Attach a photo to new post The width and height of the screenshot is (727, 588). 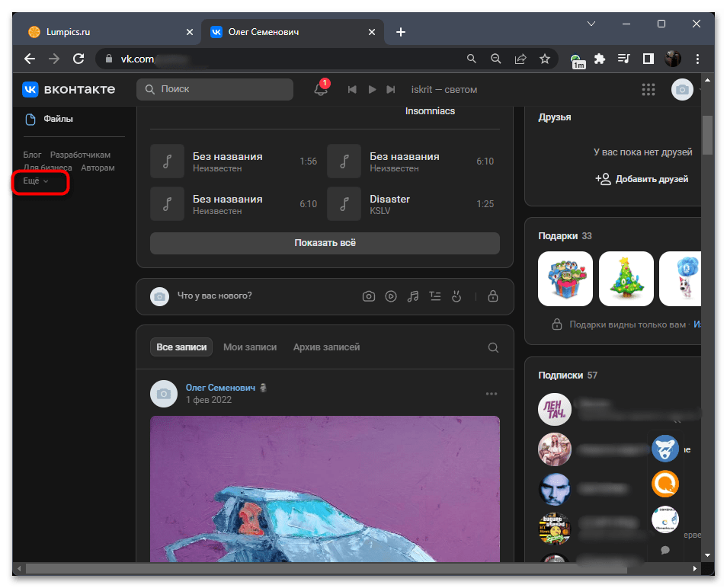coord(369,296)
